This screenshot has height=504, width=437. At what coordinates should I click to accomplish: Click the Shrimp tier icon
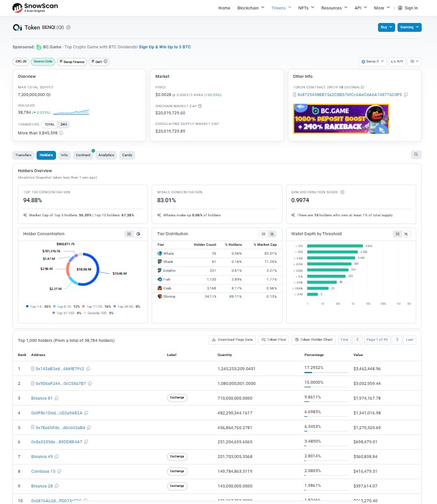[159, 297]
